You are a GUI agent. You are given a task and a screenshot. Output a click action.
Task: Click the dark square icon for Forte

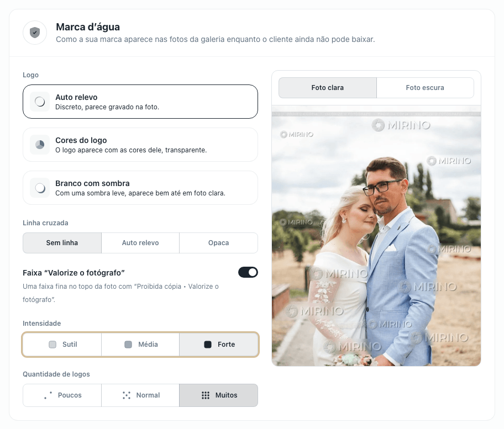click(x=208, y=345)
